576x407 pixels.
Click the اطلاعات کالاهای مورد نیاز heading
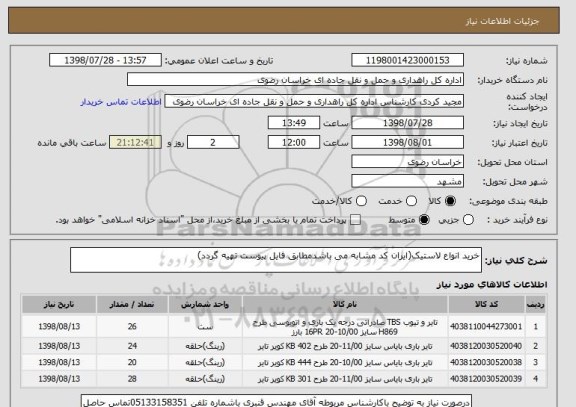coord(492,285)
